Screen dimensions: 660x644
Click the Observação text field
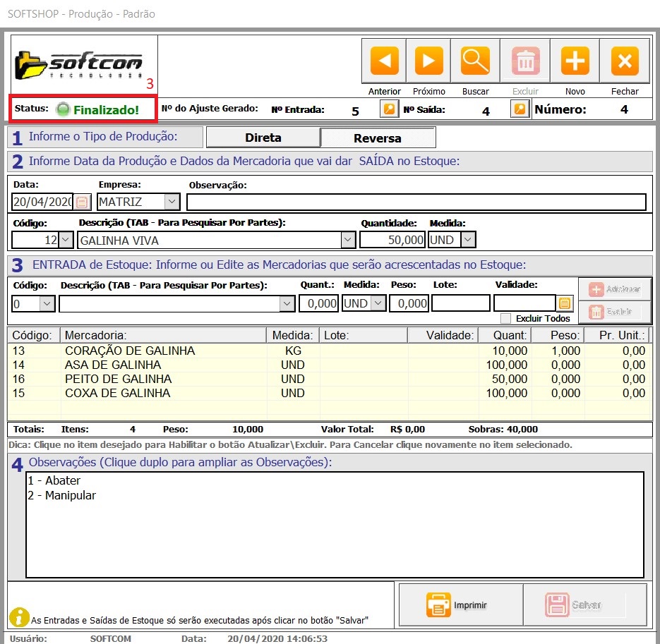(x=416, y=202)
